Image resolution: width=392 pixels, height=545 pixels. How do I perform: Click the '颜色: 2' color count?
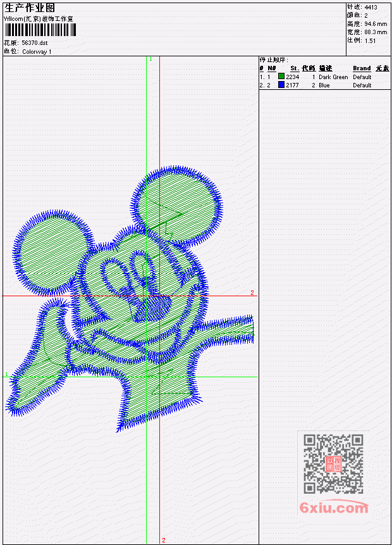click(357, 15)
